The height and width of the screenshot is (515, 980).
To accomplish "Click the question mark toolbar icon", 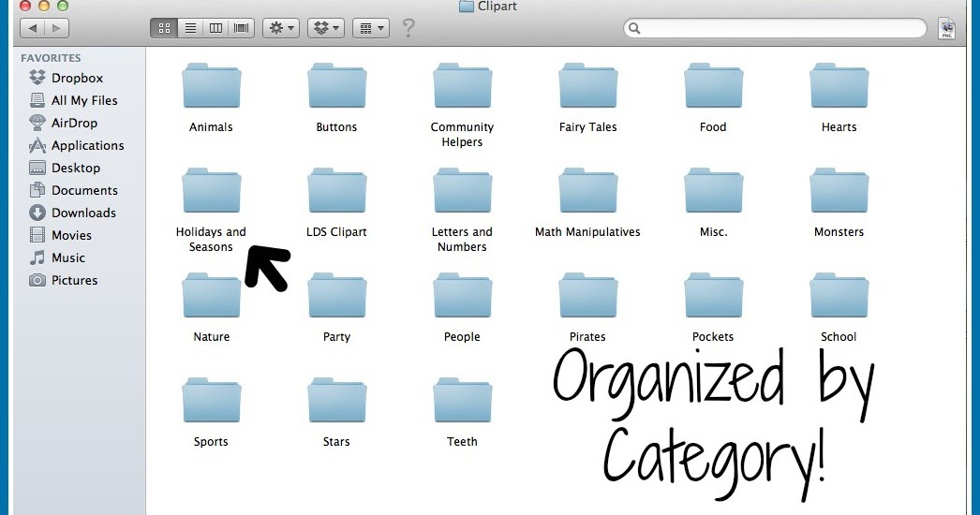I will (408, 28).
